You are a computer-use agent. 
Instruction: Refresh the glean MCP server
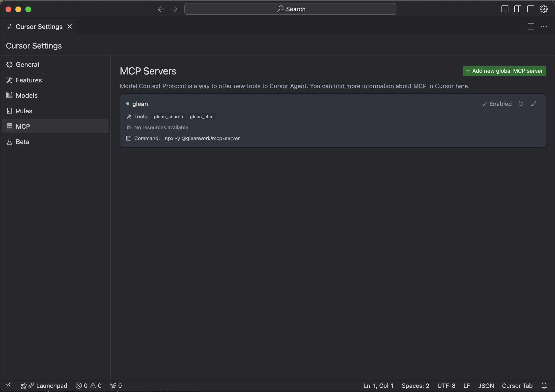pos(521,104)
